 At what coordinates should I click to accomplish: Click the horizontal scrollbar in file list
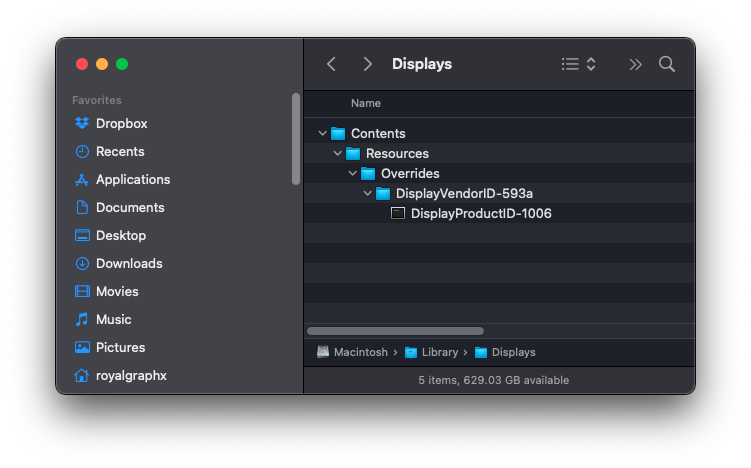395,331
